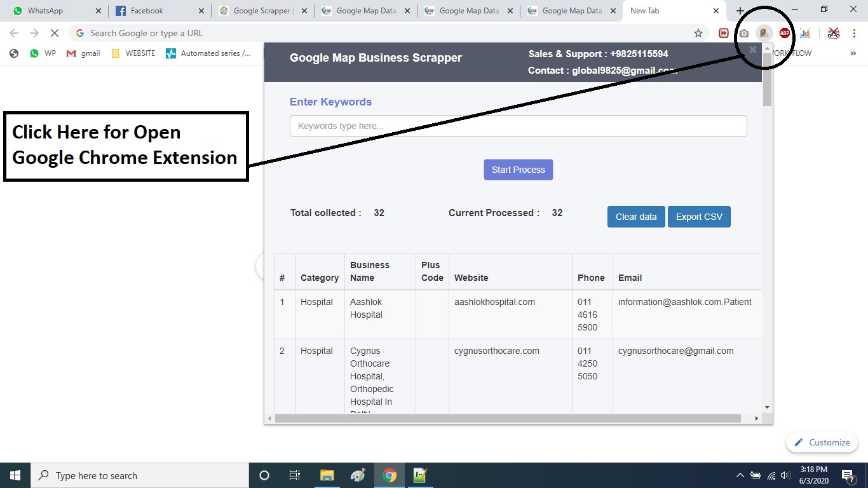
Task: Click the keywords input field
Action: 518,126
